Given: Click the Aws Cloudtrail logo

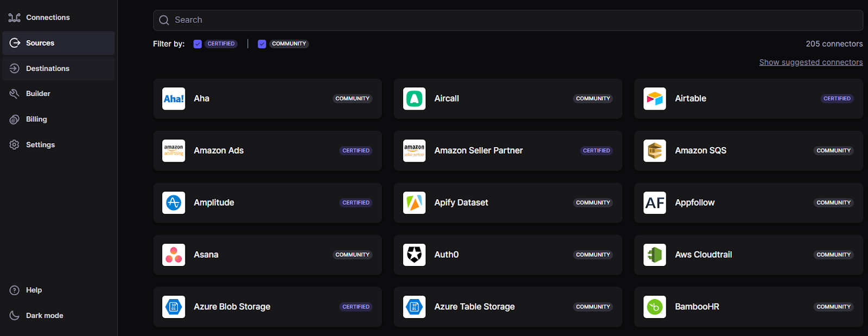Looking at the screenshot, I should pos(655,255).
